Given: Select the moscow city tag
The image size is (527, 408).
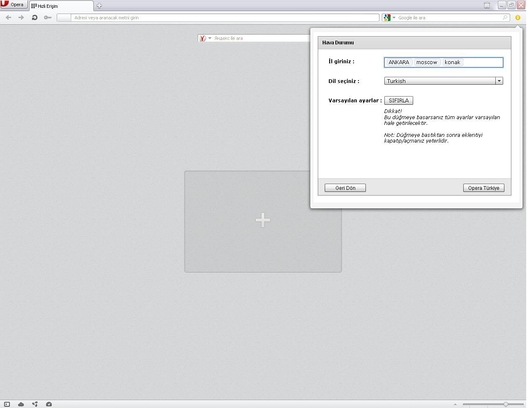Looking at the screenshot, I should point(427,62).
